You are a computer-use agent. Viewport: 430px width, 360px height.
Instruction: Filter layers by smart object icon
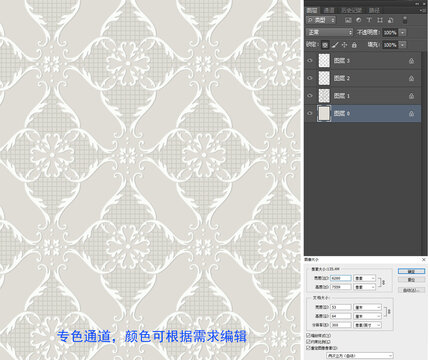pyautogui.click(x=390, y=20)
